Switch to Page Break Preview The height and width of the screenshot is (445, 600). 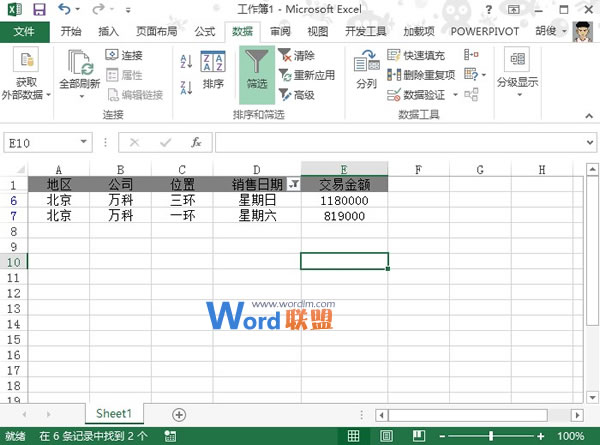419,436
